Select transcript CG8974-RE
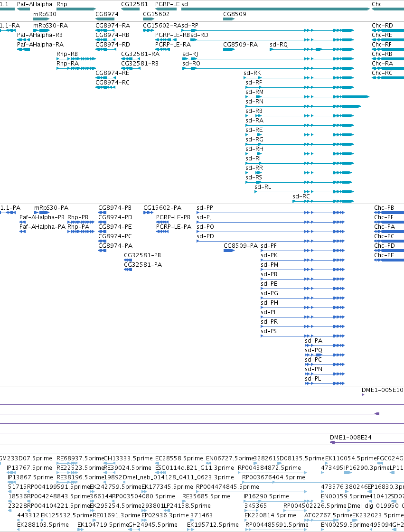 (x=113, y=73)
